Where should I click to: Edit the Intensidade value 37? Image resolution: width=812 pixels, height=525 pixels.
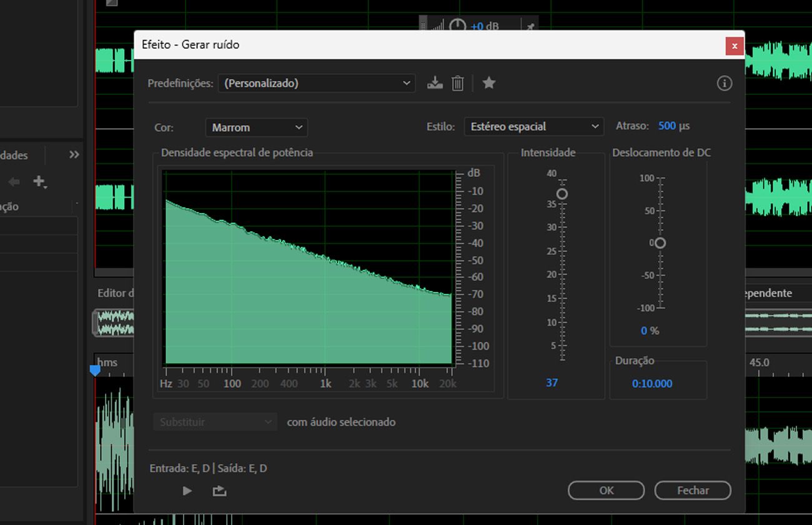click(552, 382)
